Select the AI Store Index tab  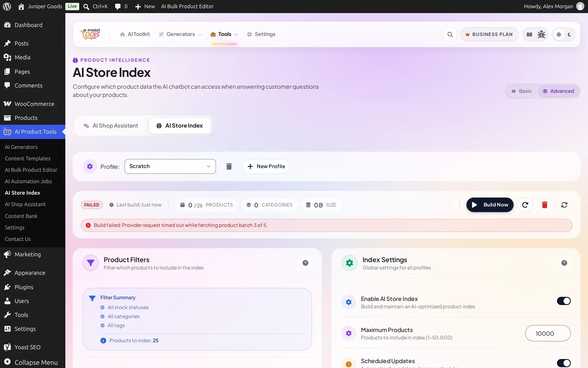click(x=180, y=126)
